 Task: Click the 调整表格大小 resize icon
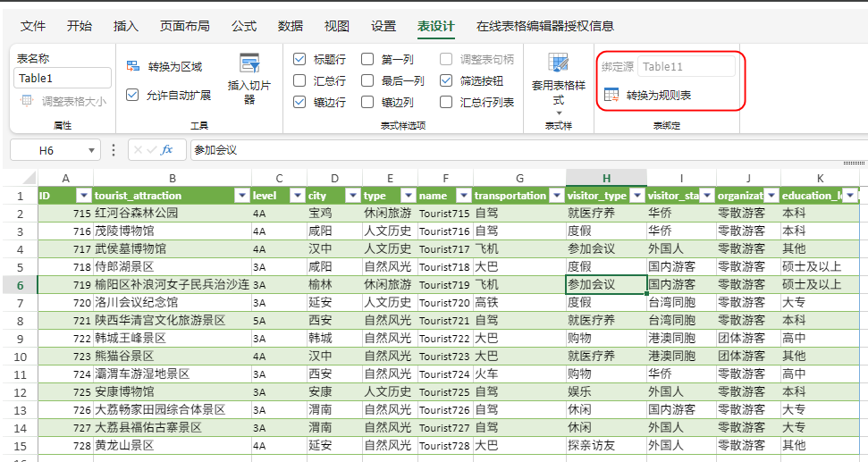click(x=27, y=101)
